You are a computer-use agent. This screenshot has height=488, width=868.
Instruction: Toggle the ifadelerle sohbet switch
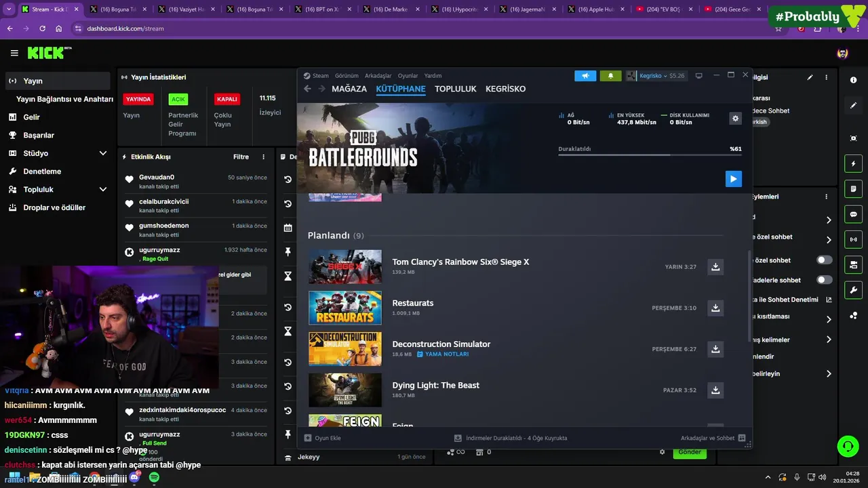[x=824, y=280]
